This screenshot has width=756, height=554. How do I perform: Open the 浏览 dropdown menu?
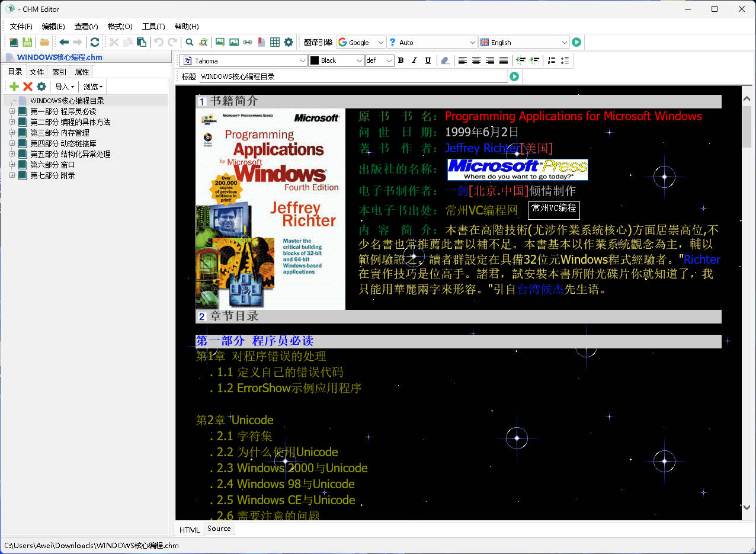pyautogui.click(x=93, y=87)
